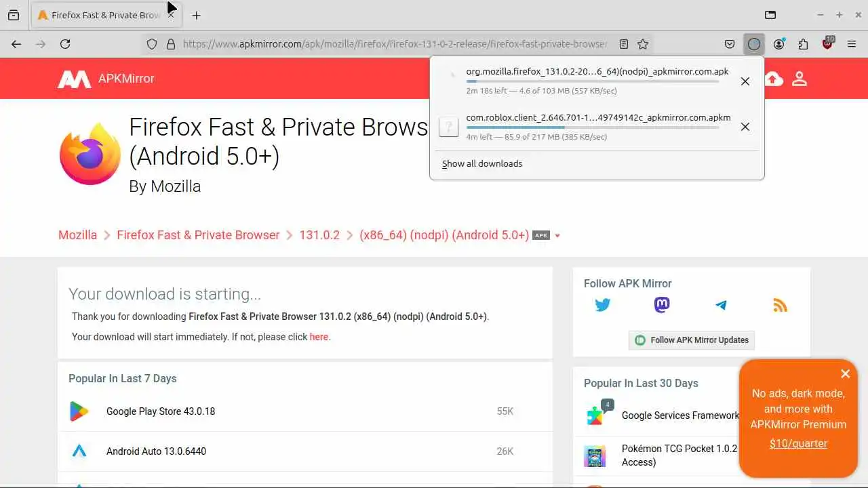Bookmark this page with the star icon
Image resolution: width=868 pixels, height=488 pixels.
pos(643,44)
